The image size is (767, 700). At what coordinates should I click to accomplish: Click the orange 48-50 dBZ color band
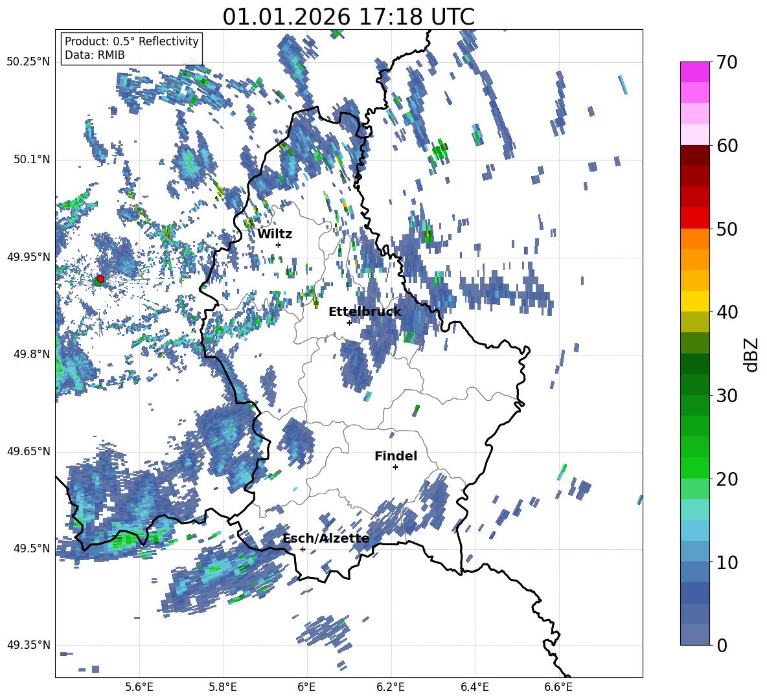click(694, 239)
